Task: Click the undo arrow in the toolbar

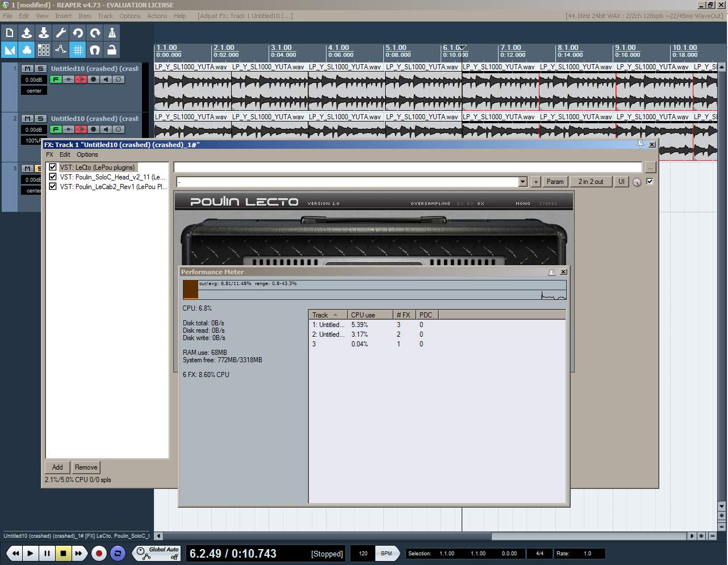Action: 78,34
